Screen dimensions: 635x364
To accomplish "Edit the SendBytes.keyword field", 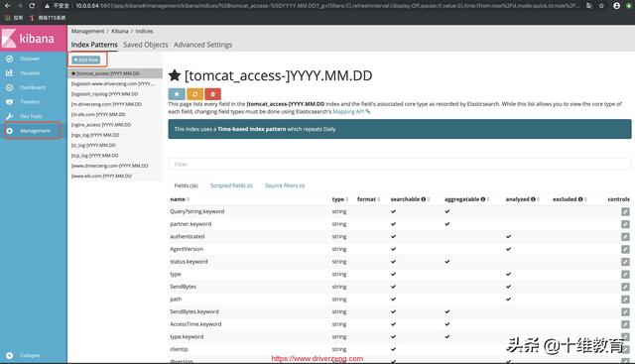I will 625,312.
